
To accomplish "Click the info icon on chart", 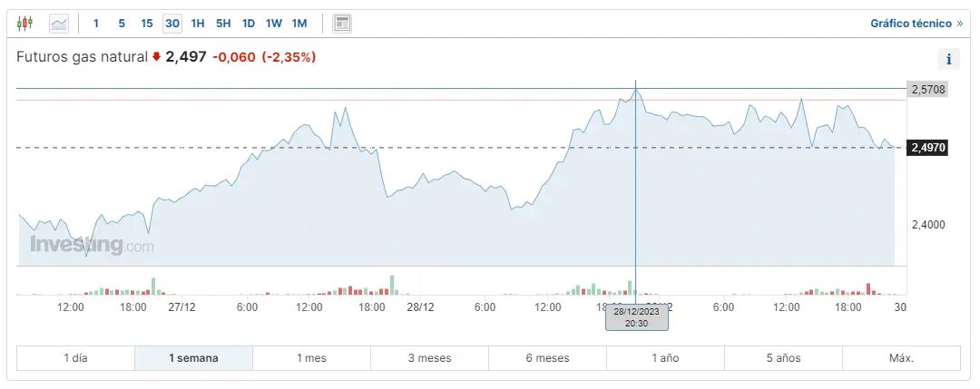I will (948, 60).
